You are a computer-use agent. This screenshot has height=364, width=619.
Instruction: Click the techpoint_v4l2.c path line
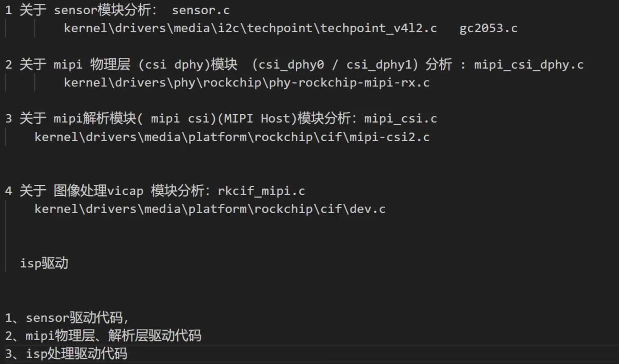click(250, 28)
